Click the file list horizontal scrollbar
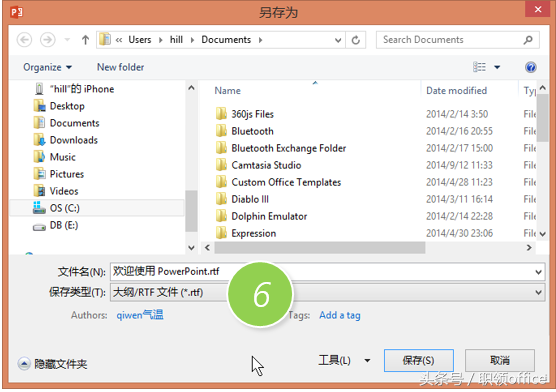The image size is (556, 392). click(320, 248)
